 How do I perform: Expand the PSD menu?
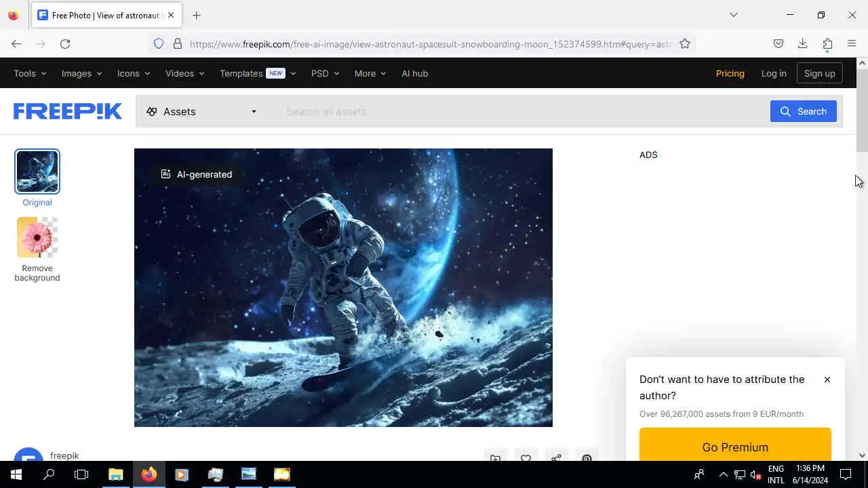point(325,73)
